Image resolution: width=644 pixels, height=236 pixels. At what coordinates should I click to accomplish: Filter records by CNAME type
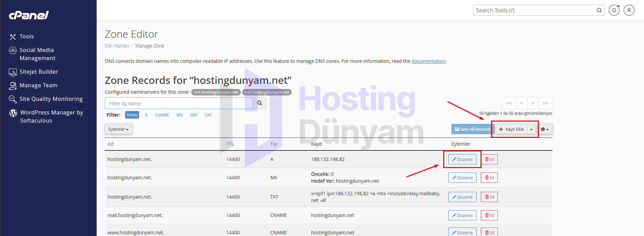click(162, 115)
